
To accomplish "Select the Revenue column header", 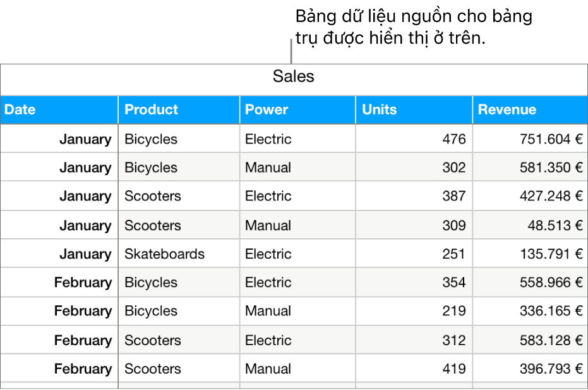I will click(x=507, y=109).
